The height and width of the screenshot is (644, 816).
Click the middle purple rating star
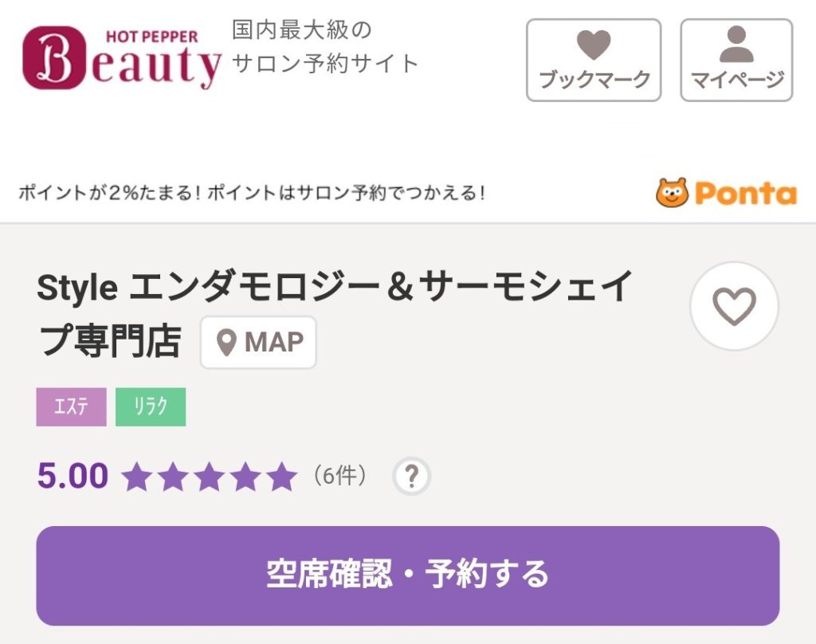coord(209,477)
